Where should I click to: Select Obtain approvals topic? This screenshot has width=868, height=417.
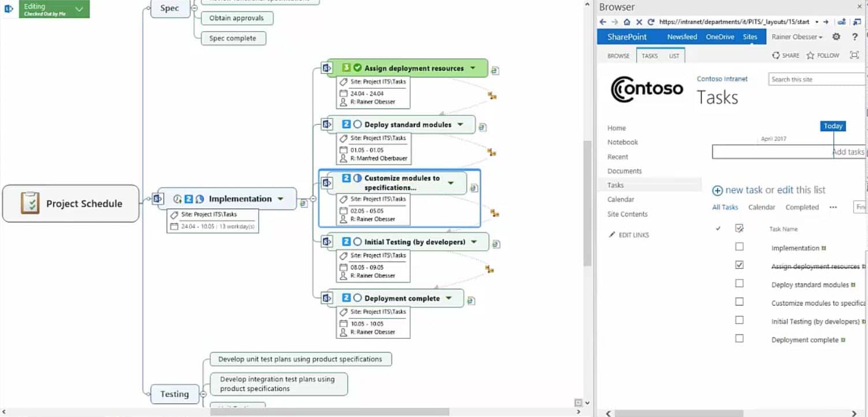click(x=237, y=18)
